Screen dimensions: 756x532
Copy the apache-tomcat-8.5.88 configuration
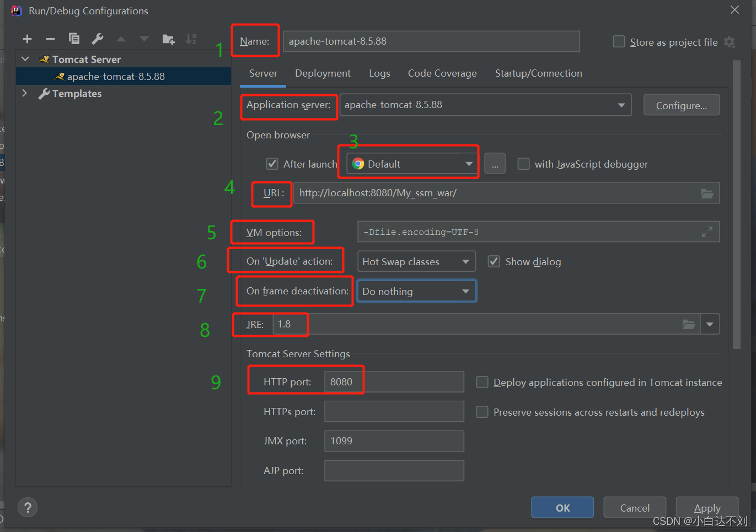pos(74,39)
